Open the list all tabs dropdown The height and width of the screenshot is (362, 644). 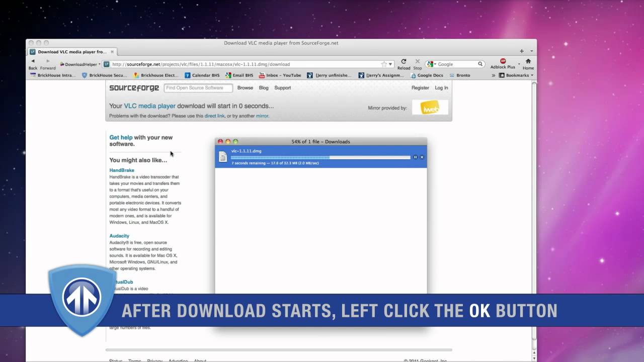pyautogui.click(x=531, y=51)
